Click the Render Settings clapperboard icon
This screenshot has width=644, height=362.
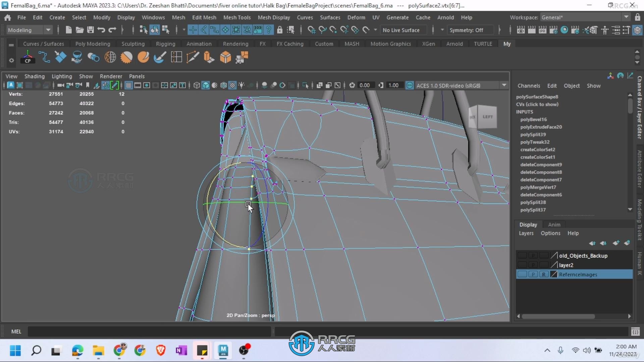pyautogui.click(x=553, y=30)
